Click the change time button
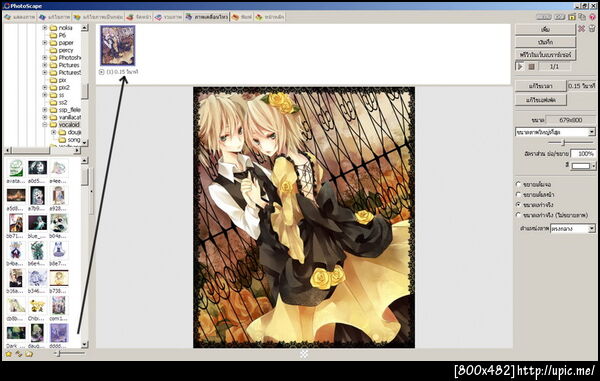The width and height of the screenshot is (600, 381). click(x=540, y=86)
